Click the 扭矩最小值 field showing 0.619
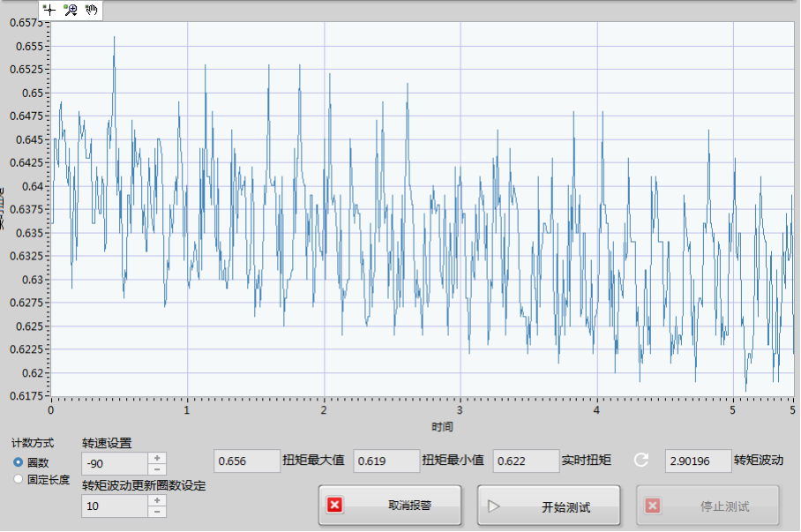Screen dimensions: 801x532 [x=386, y=461]
